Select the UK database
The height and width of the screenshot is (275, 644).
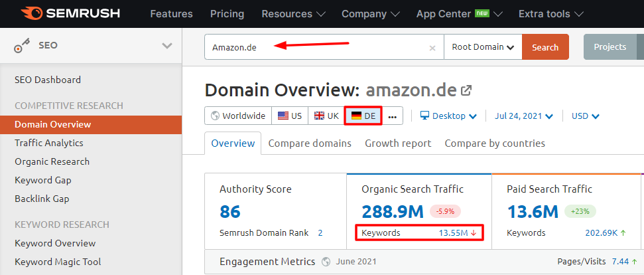326,116
